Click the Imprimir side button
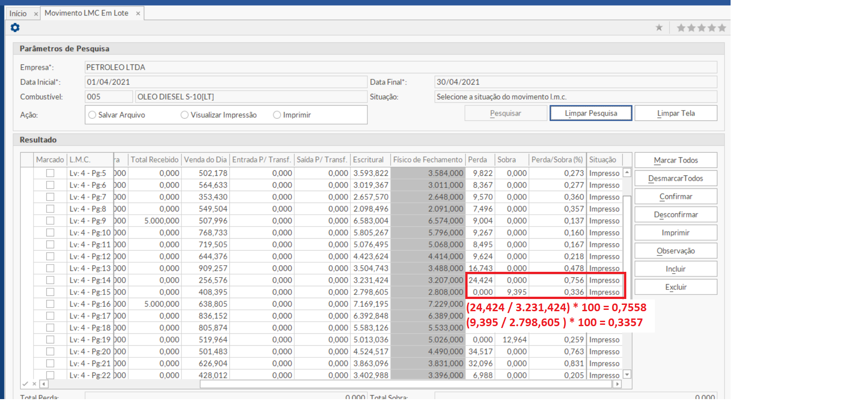Image resolution: width=868 pixels, height=405 pixels. [676, 233]
